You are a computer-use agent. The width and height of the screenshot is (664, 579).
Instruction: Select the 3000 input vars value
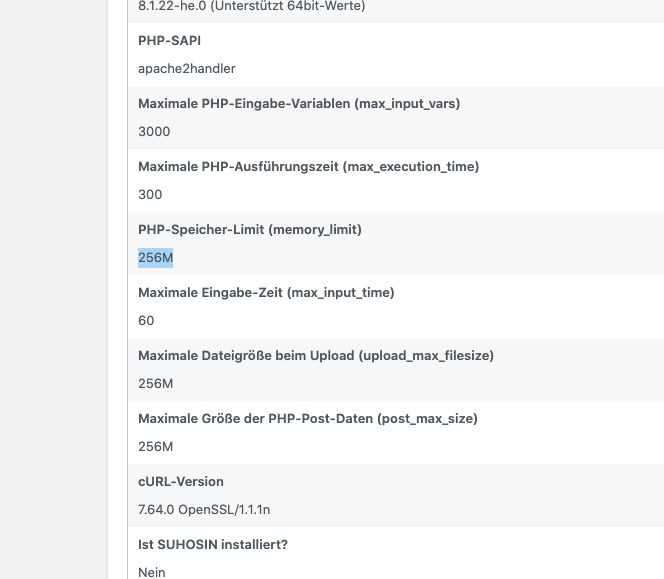(154, 131)
